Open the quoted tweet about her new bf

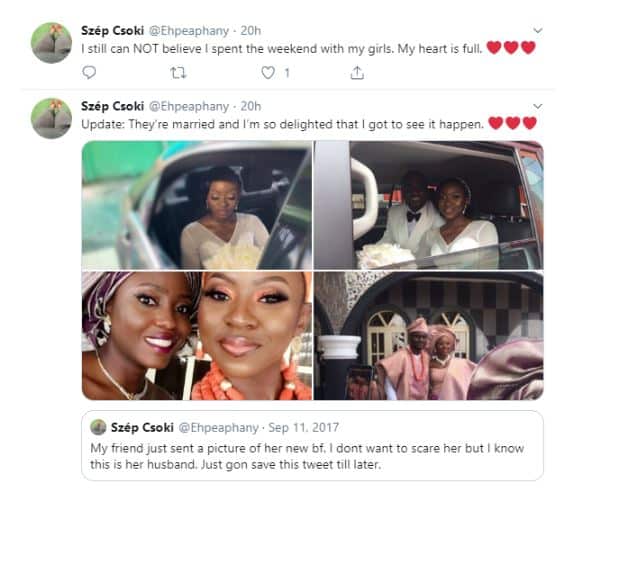pos(312,456)
